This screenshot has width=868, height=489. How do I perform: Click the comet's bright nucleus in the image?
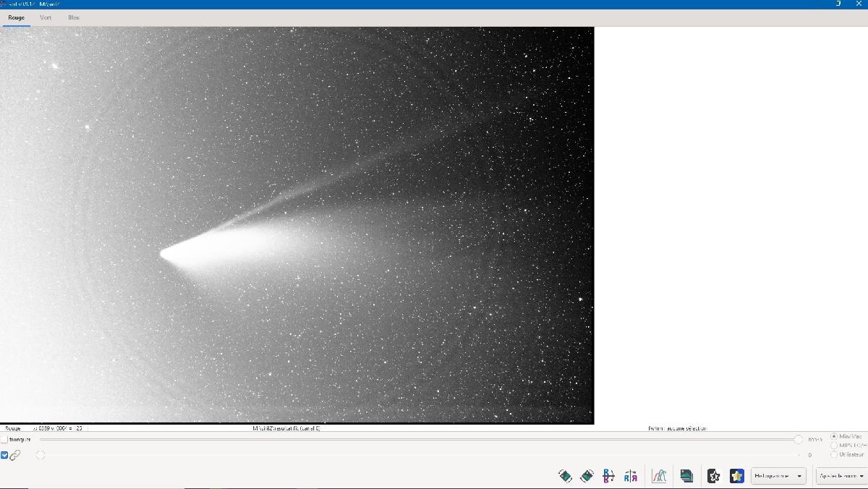(x=165, y=253)
